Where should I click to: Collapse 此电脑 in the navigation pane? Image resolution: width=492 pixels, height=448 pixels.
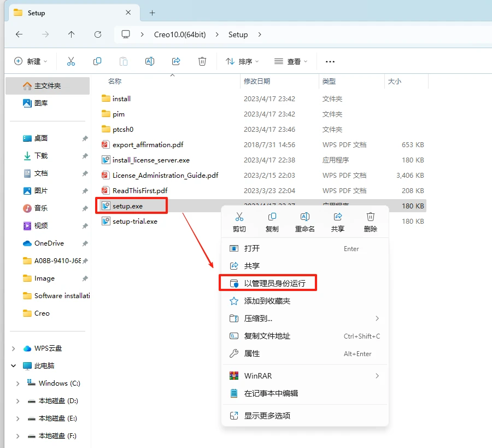[14, 366]
